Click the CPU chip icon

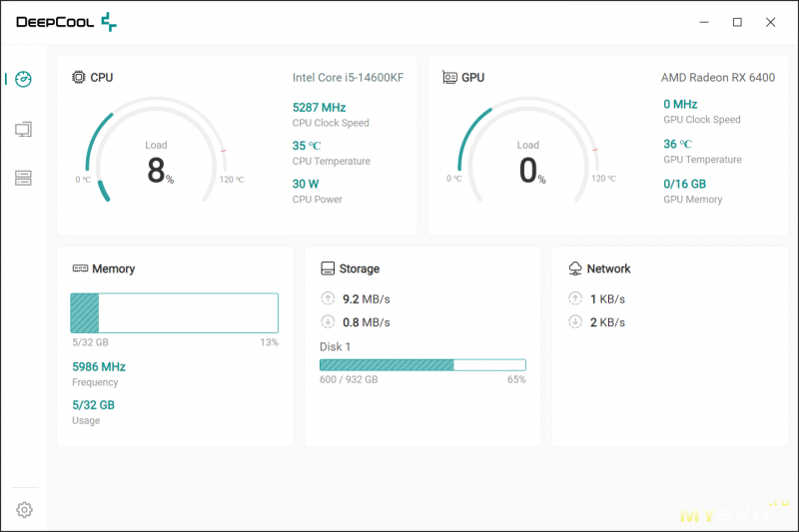coord(79,77)
